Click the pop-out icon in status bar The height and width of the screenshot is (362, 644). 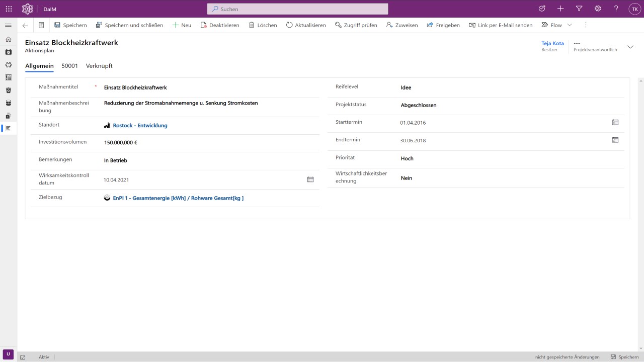point(23,357)
